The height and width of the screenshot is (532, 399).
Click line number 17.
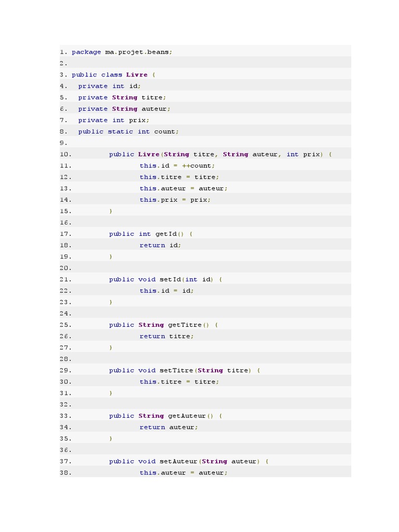[65, 234]
